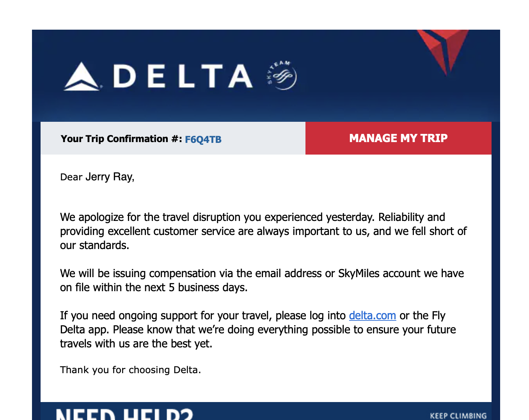This screenshot has height=420, width=529.
Task: Click the SkyTeam circular emblem
Action: click(282, 75)
